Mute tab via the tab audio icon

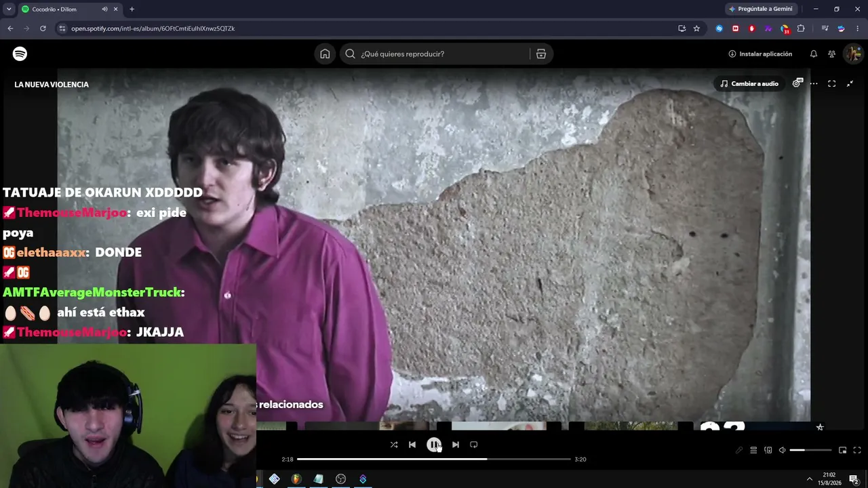104,9
